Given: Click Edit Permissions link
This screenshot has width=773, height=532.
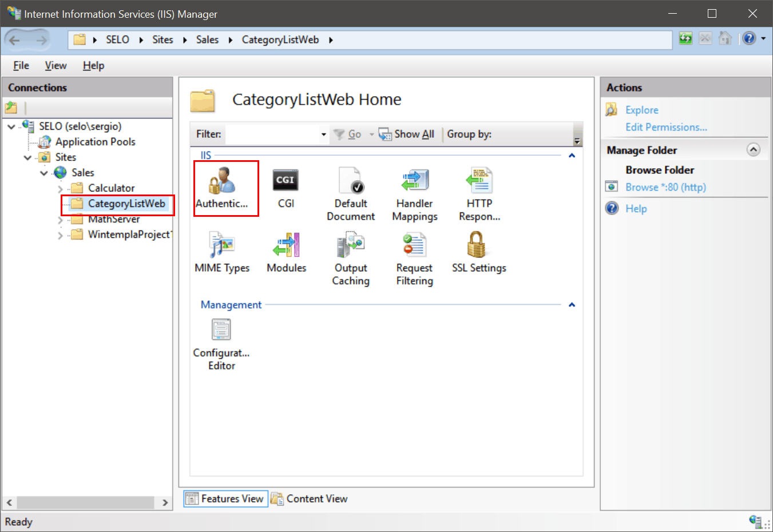Looking at the screenshot, I should [666, 127].
